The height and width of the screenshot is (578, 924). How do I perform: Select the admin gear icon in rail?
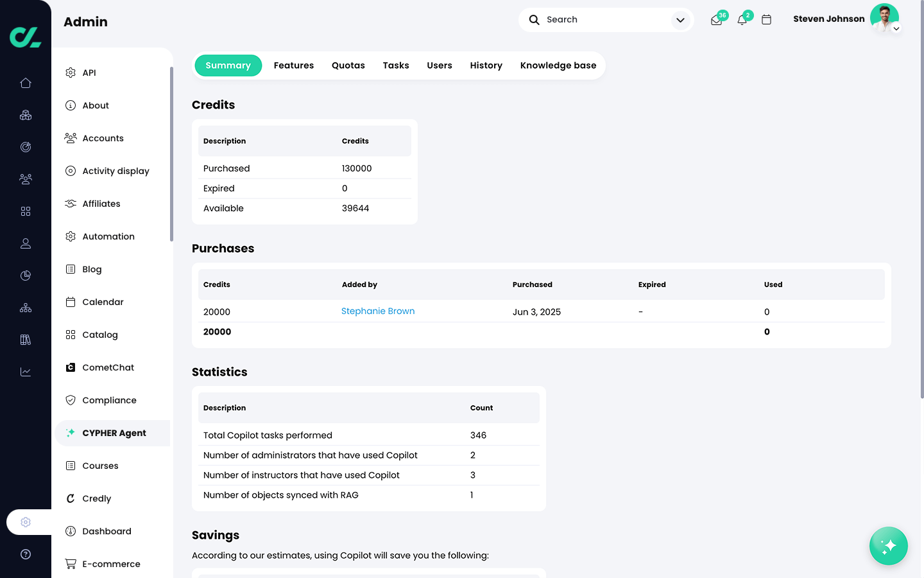point(26,522)
